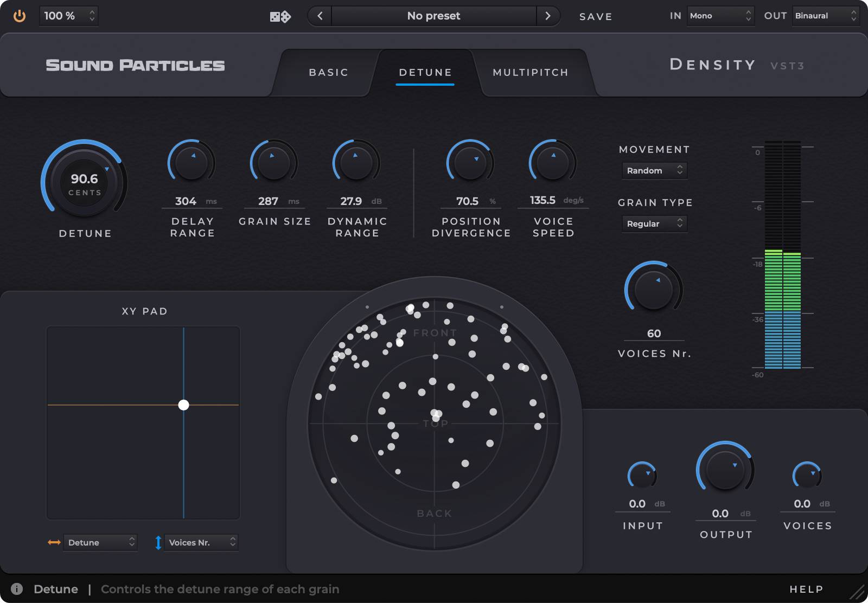Open the Grain Type dropdown showing Regular
Screen dimensions: 868x603
pyautogui.click(x=654, y=223)
